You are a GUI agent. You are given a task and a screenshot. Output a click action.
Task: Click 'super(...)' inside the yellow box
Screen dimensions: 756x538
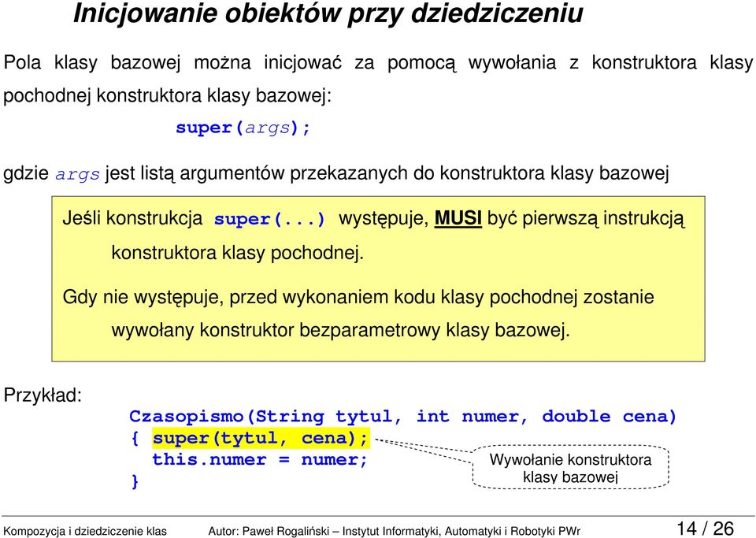[x=270, y=219]
